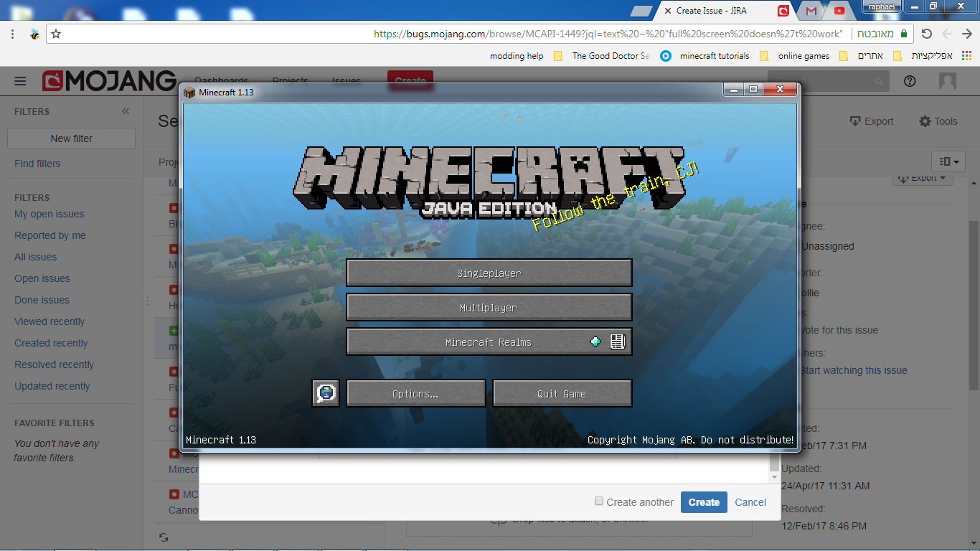Click the 24/Apr/17 11:31 AM updated date

tap(825, 486)
